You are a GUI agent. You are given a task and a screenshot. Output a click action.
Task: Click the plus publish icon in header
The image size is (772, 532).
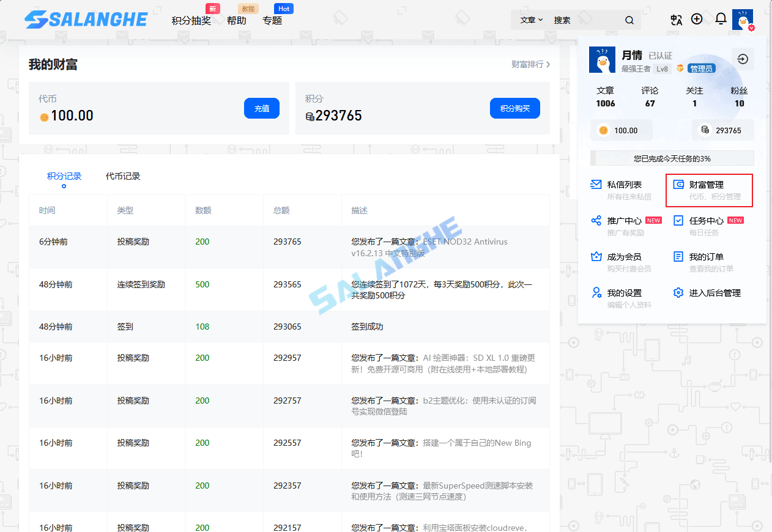pos(697,19)
